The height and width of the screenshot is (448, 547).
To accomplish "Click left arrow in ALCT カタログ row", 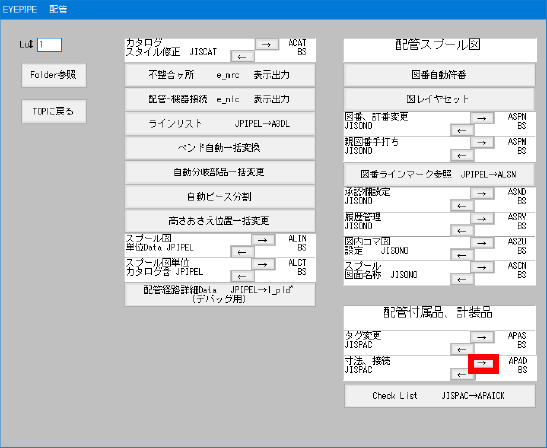I will click(x=242, y=277).
